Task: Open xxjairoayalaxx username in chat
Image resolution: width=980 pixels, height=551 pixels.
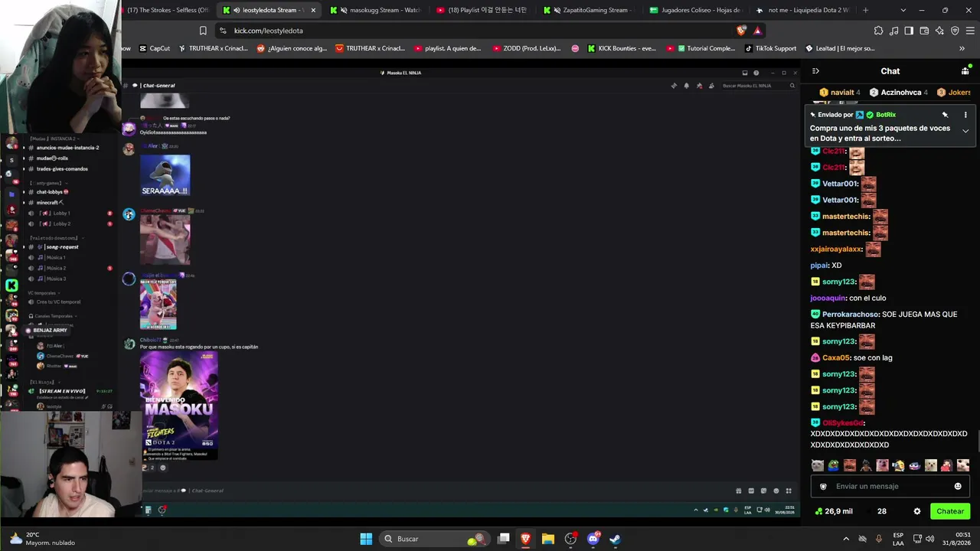Action: tap(836, 249)
